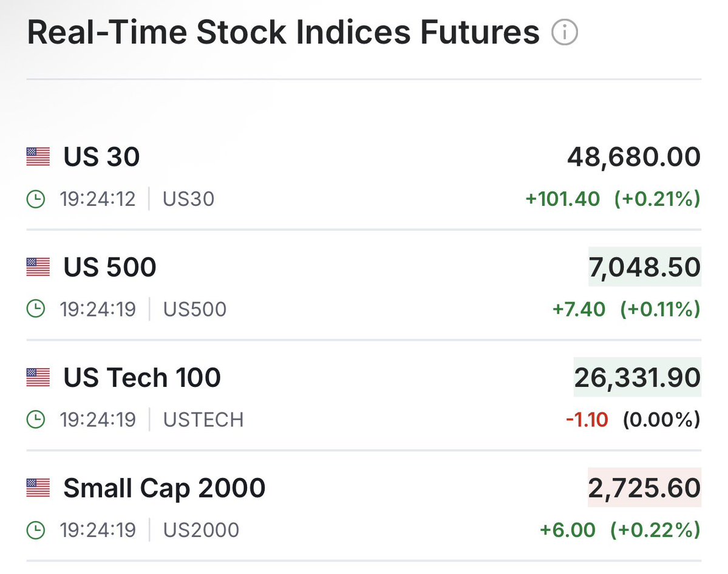Click the US flag icon for US 30

point(38,157)
